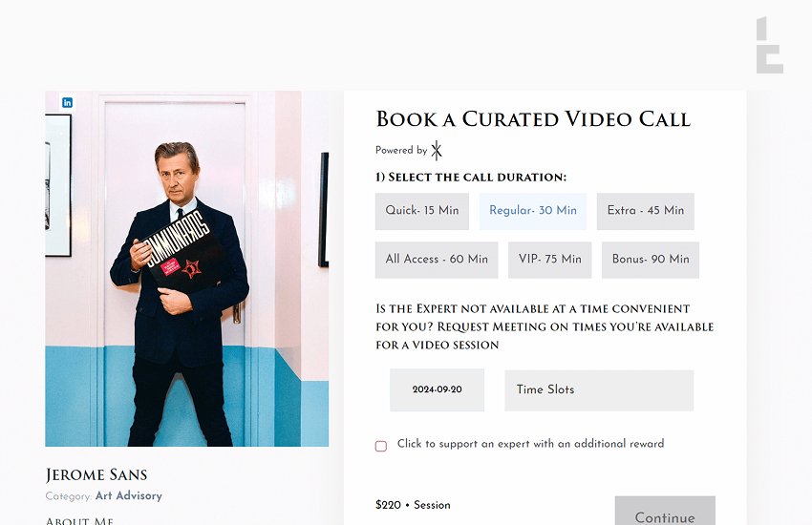Screen dimensions: 812x525
Task: Select Quick- 15 Min duration
Action: 422,211
